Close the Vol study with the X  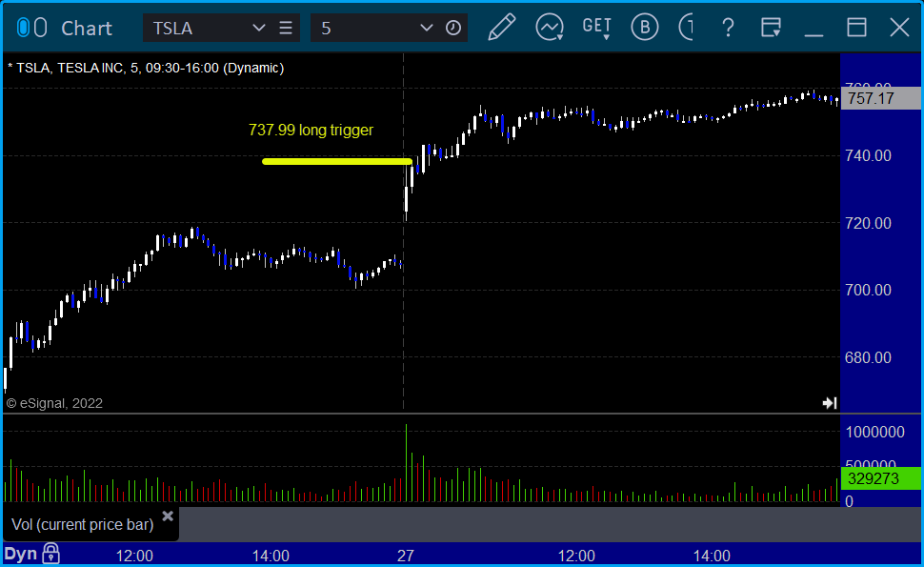(168, 516)
